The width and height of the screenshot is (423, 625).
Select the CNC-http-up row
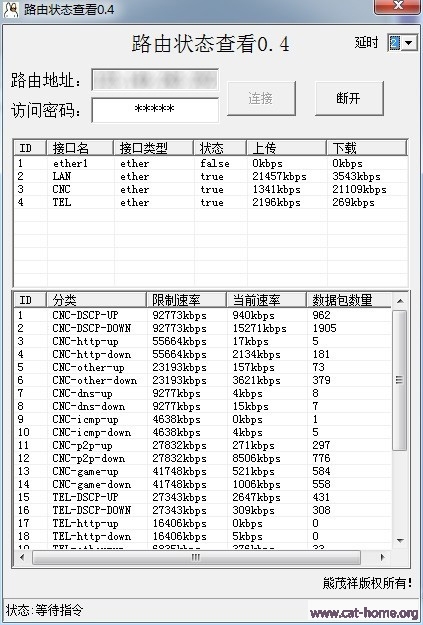click(x=203, y=342)
